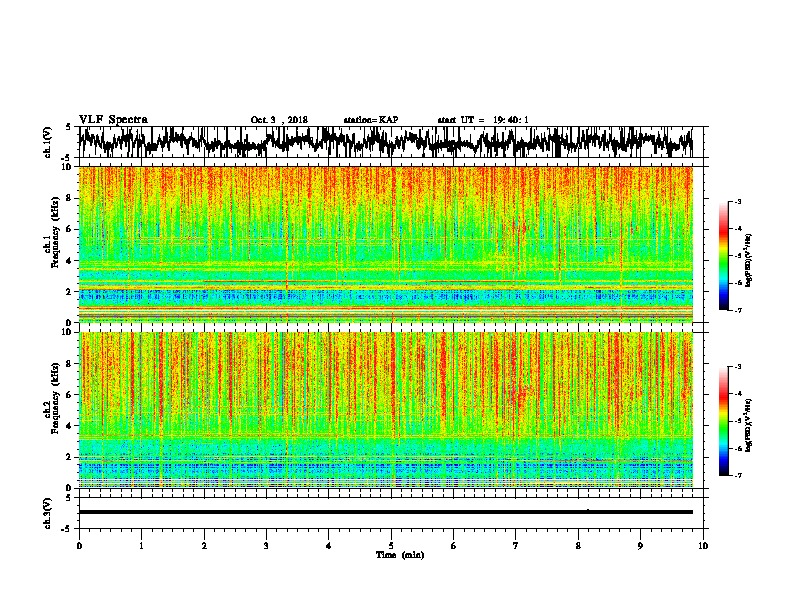792x612 pixels.
Task: Click the flat ch.3 voltage trace
Action: tap(385, 512)
